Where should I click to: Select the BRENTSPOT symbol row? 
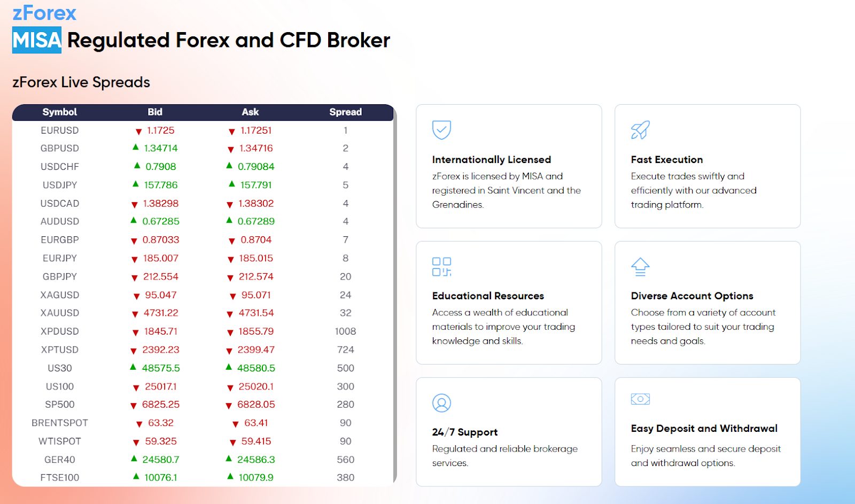tap(60, 423)
